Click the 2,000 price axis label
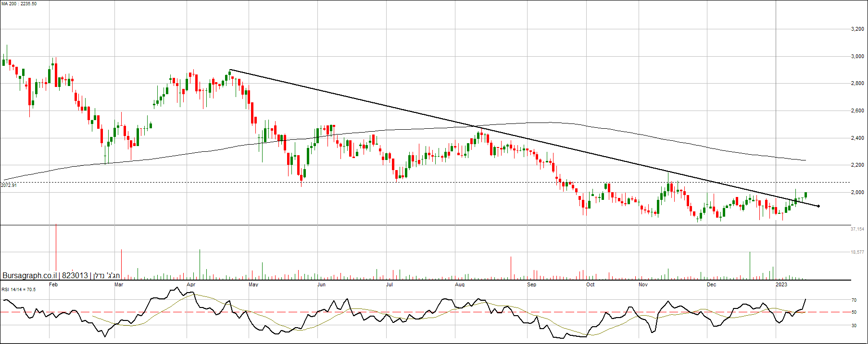Screen dimensions: 868x344 (857, 193)
